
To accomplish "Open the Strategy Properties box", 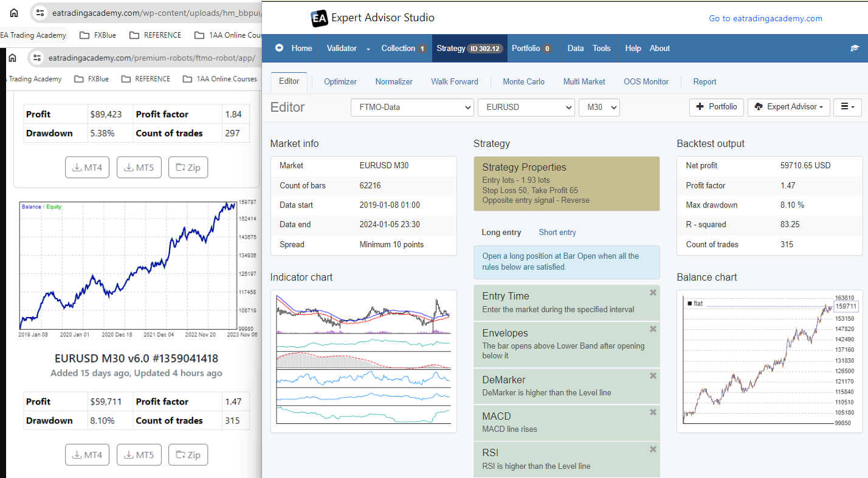I will 567,183.
